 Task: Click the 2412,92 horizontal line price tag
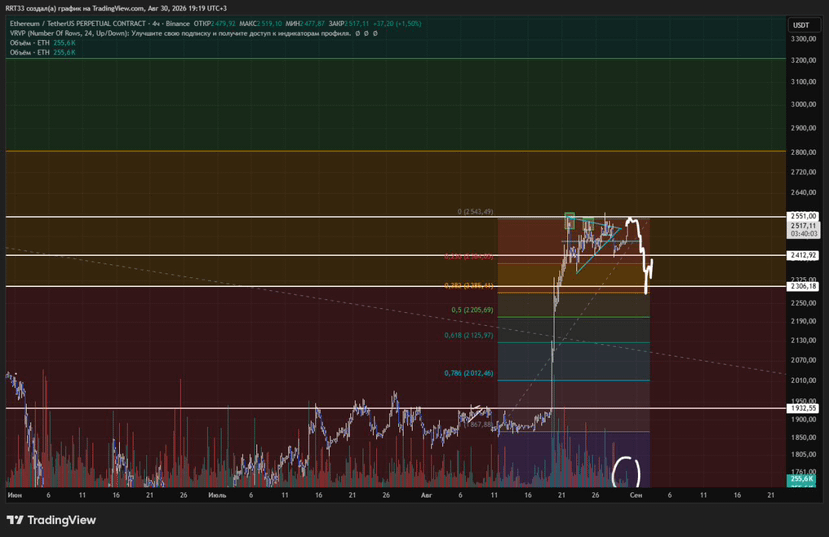(x=804, y=255)
